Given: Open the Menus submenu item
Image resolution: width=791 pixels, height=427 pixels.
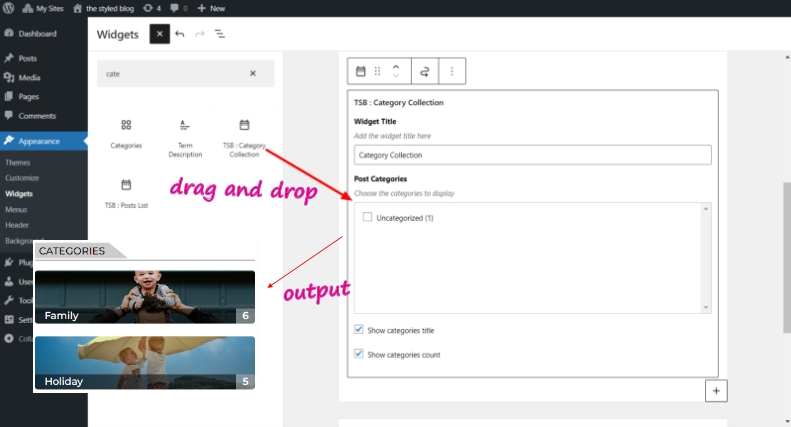Looking at the screenshot, I should pyautogui.click(x=16, y=210).
